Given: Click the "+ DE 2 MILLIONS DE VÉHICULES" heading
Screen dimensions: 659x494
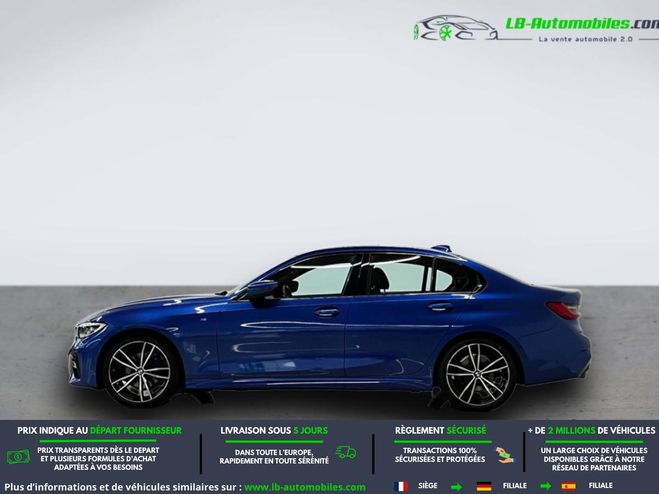Looking at the screenshot, I should (591, 431).
